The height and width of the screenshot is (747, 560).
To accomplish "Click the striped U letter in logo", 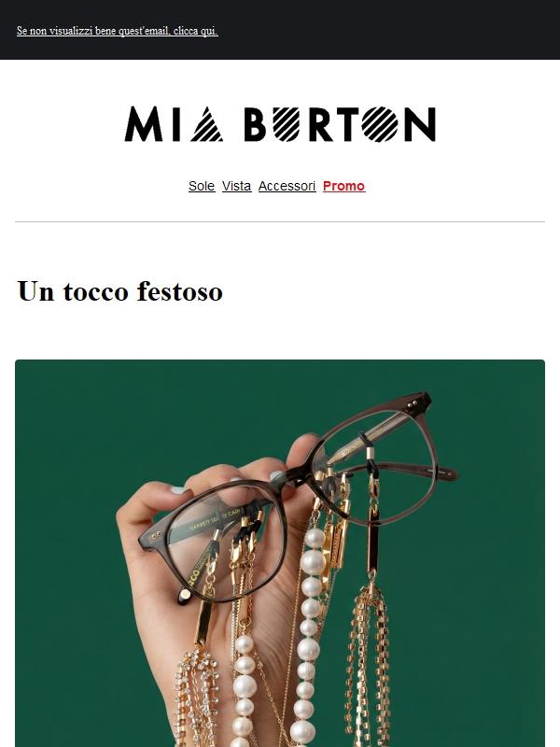I will tap(287, 124).
